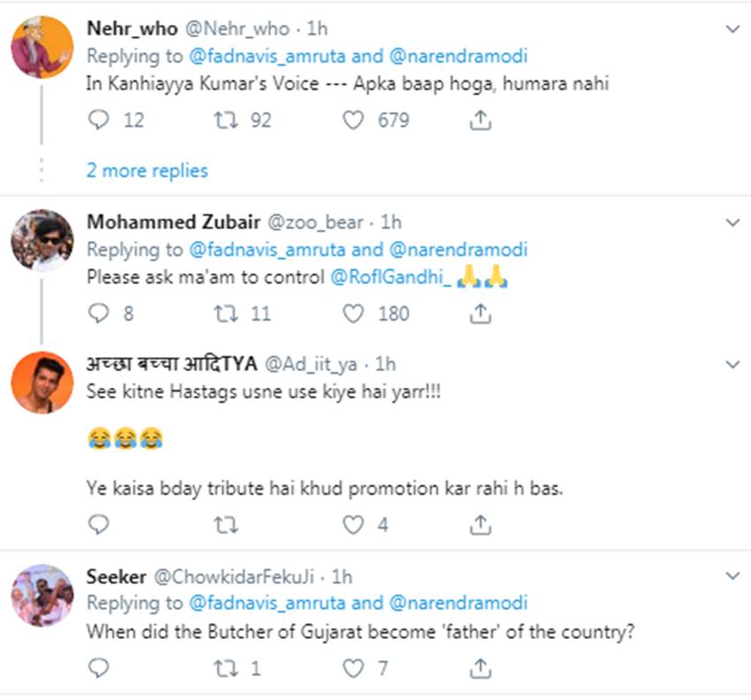The height and width of the screenshot is (700, 751).
Task: Click Nehr_who's profile avatar
Action: coord(42,48)
